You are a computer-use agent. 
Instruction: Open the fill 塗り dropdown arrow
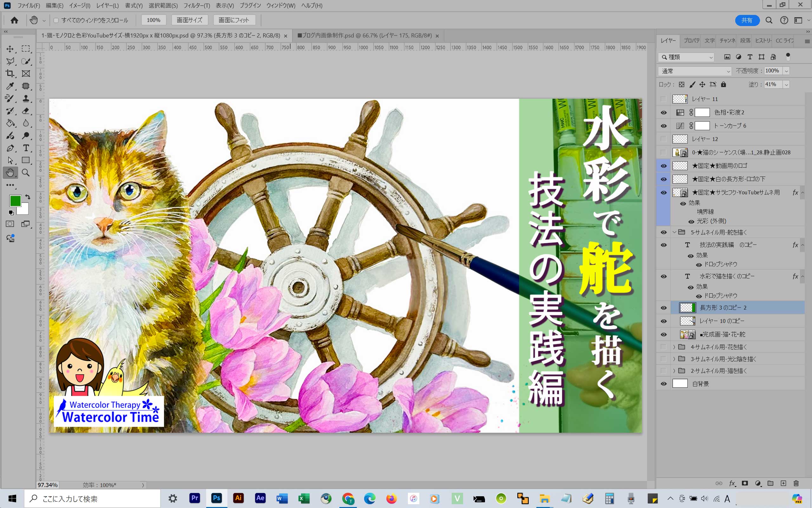pyautogui.click(x=786, y=85)
